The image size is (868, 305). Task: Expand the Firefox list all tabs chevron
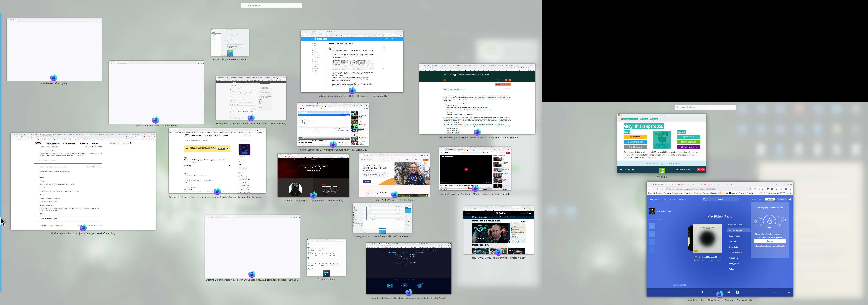[776, 185]
